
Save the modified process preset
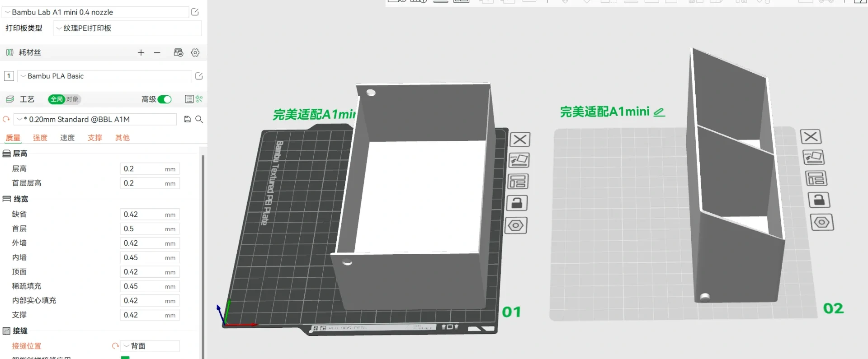187,119
